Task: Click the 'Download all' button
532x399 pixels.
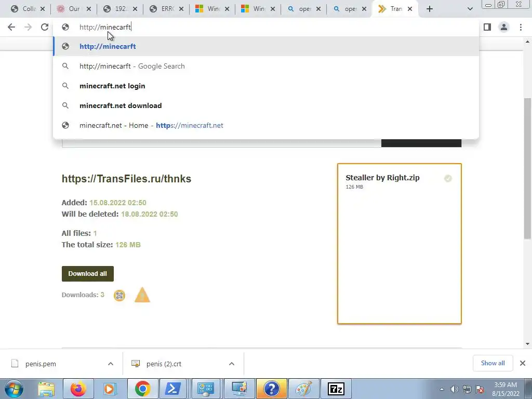Action: click(x=87, y=274)
